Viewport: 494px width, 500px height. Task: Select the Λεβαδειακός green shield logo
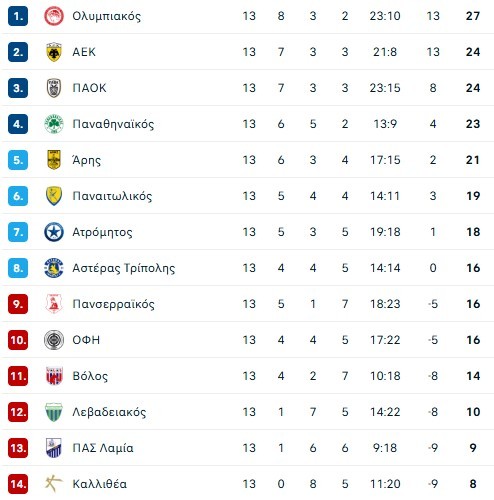click(54, 412)
